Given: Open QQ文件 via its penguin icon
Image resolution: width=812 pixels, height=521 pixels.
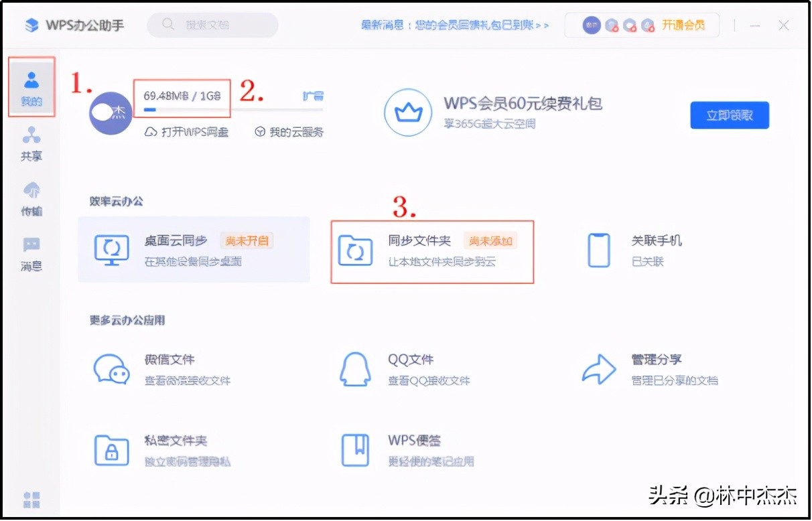Looking at the screenshot, I should click(355, 370).
